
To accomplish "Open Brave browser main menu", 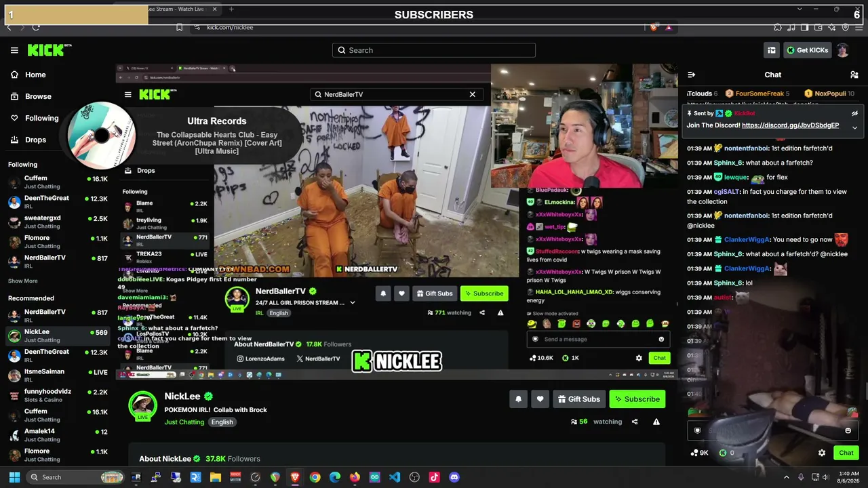I will pyautogui.click(x=859, y=27).
